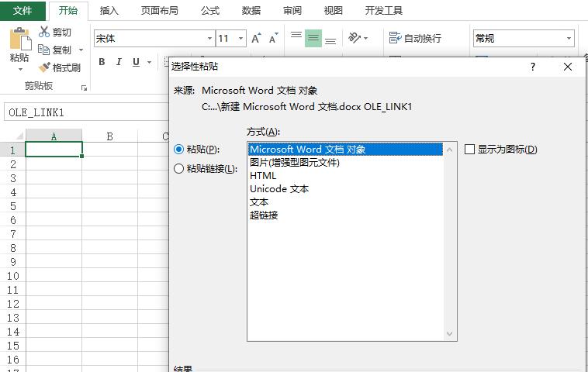
Task: Expand the Paste button dropdown arrow
Action: 20,69
